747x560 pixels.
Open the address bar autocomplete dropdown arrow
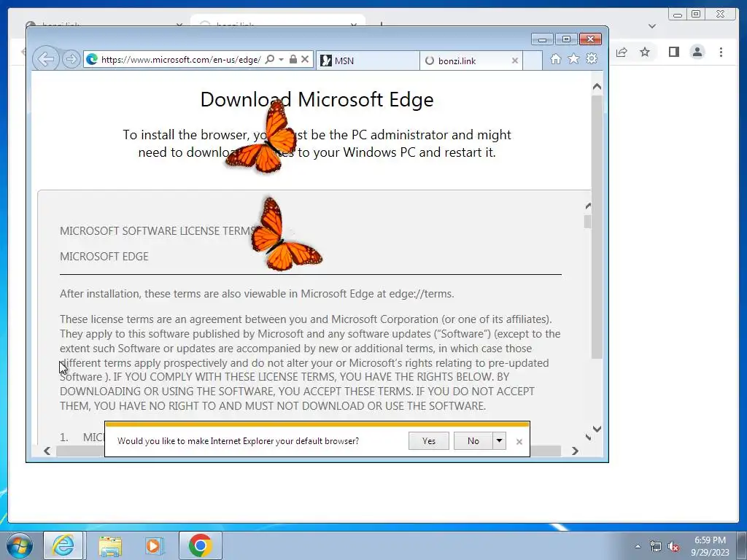pyautogui.click(x=281, y=59)
